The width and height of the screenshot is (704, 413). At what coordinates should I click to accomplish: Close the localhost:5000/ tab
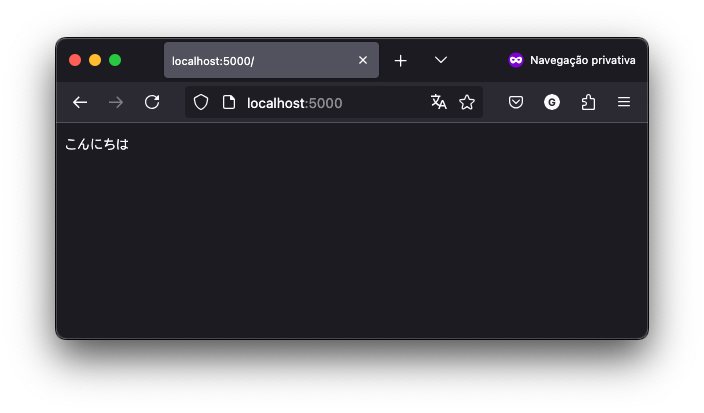tap(363, 60)
